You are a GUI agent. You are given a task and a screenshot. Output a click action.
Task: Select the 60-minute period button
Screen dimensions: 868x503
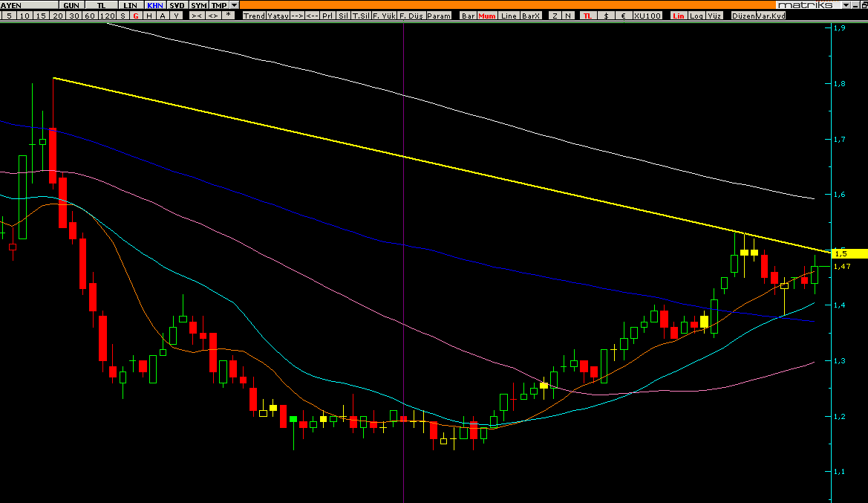pos(91,16)
